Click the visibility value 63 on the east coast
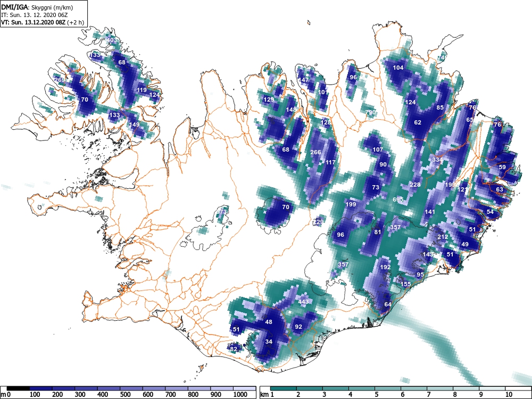The width and height of the screenshot is (532, 399). click(x=500, y=189)
